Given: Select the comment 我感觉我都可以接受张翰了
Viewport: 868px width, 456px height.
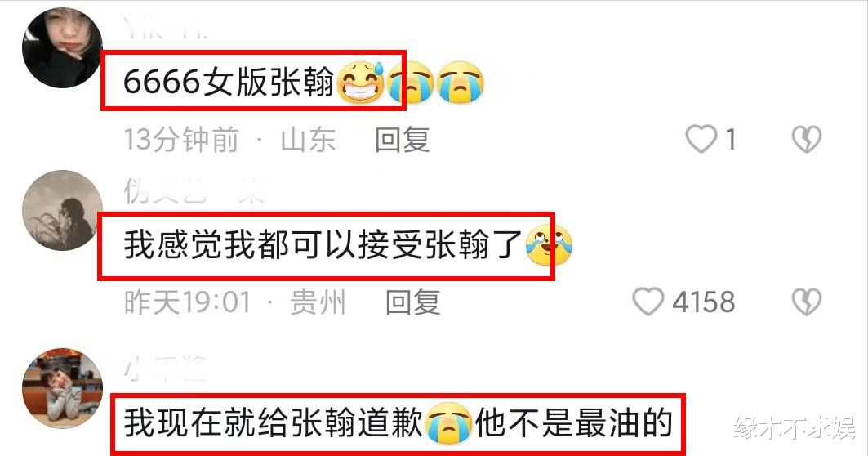Looking at the screenshot, I should click(x=323, y=244).
